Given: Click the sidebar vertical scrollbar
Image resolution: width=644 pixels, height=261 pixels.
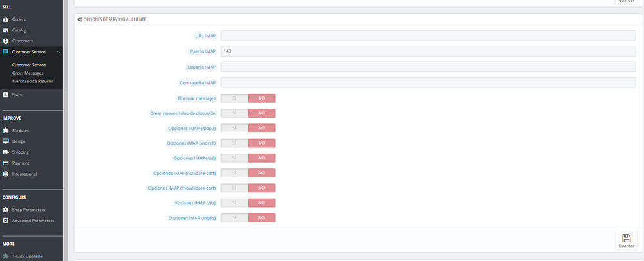Looking at the screenshot, I should (66, 130).
